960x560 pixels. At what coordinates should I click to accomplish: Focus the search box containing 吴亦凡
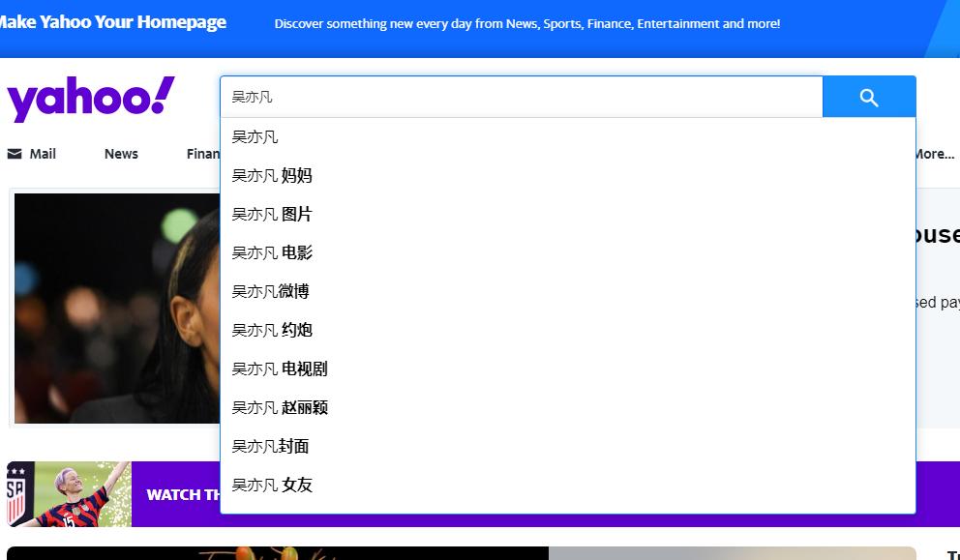click(521, 97)
